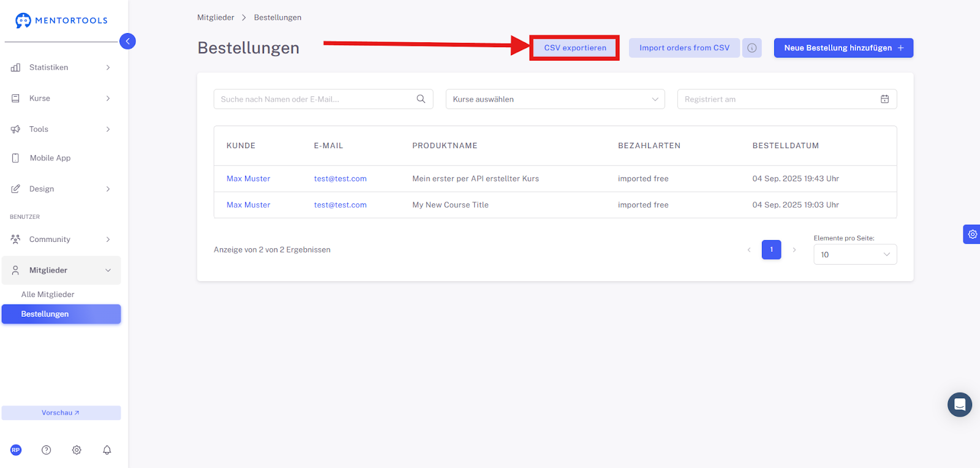Expand the Tools chevron
Image resolution: width=980 pixels, height=468 pixels.
click(108, 129)
